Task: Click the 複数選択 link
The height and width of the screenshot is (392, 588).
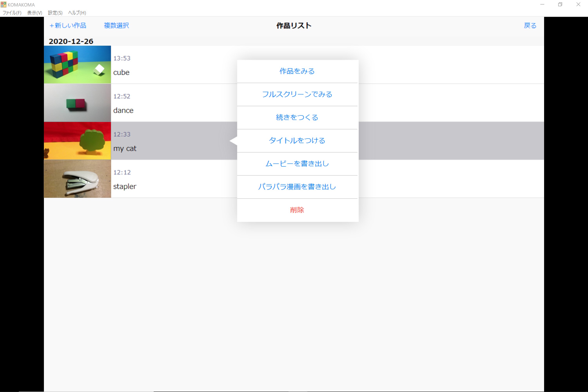Action: (116, 25)
